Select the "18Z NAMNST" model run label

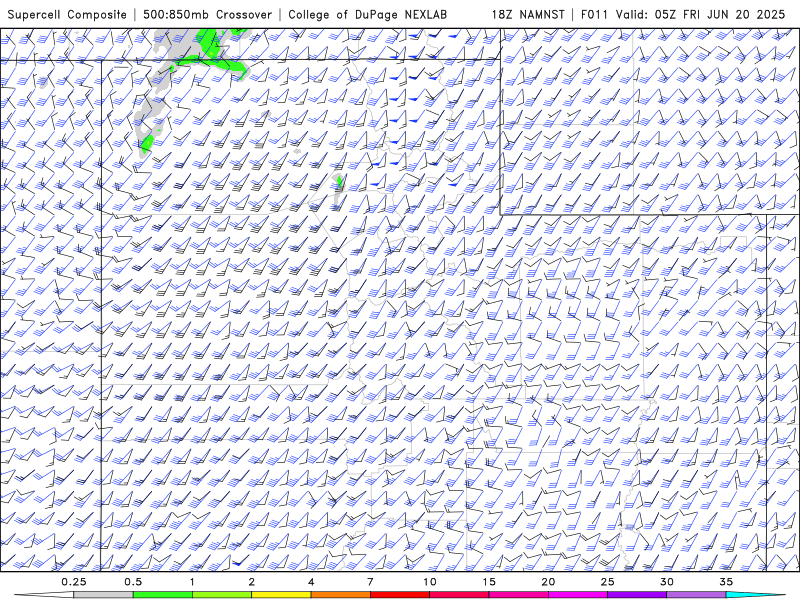(x=528, y=15)
